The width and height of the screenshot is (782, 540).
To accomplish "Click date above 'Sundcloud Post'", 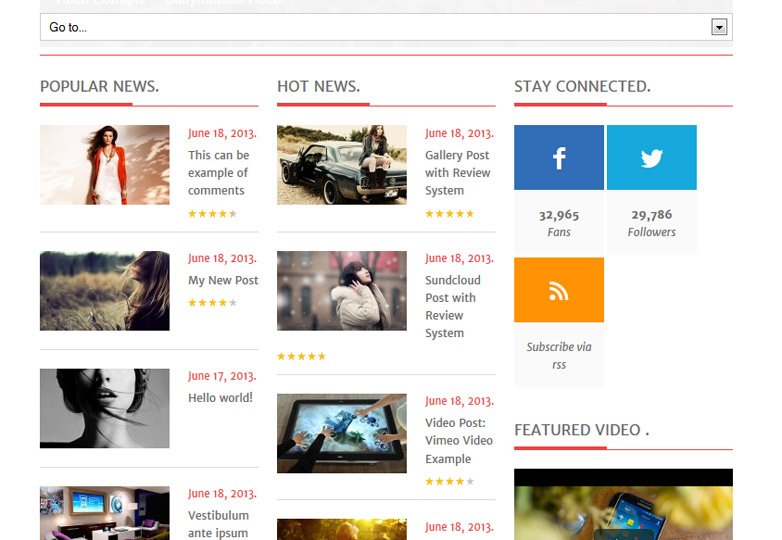I will coord(459,258).
